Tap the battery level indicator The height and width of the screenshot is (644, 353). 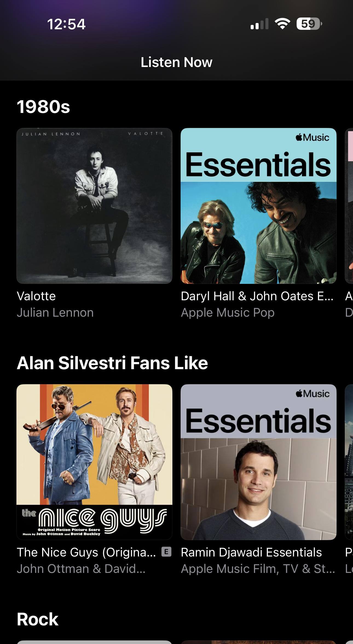pyautogui.click(x=309, y=24)
